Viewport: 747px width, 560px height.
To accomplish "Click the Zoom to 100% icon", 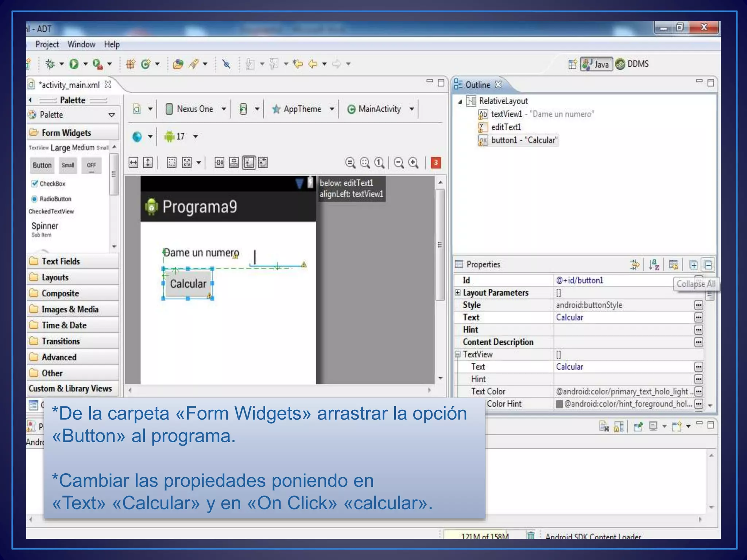I will click(x=379, y=163).
